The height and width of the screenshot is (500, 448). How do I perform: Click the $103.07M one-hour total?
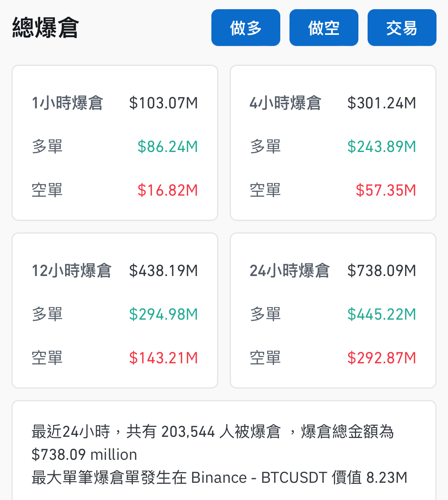coord(164,103)
